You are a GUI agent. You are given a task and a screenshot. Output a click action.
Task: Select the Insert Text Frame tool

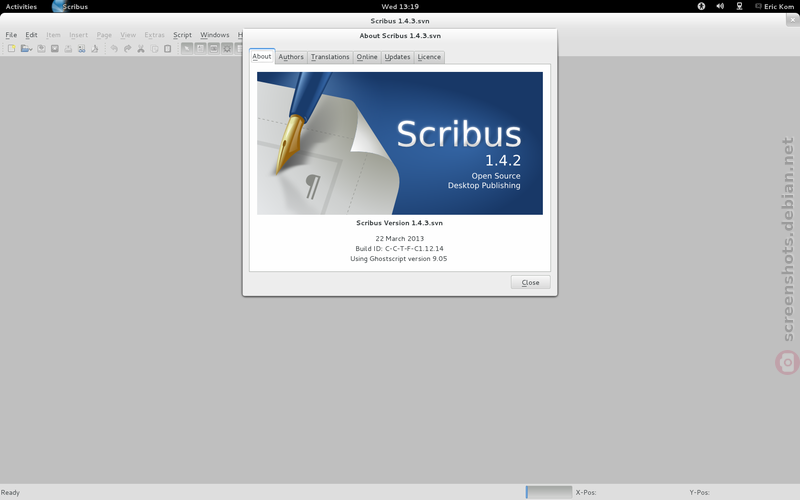coord(200,48)
